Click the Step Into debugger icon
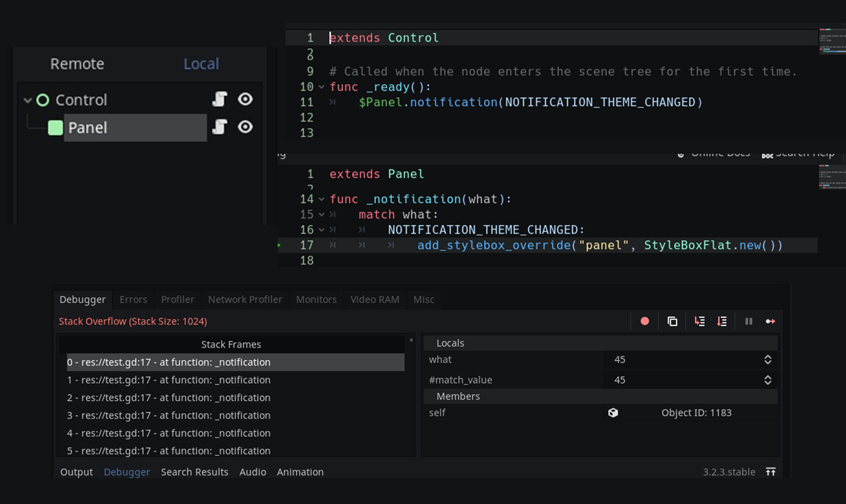The image size is (846, 504). click(699, 321)
